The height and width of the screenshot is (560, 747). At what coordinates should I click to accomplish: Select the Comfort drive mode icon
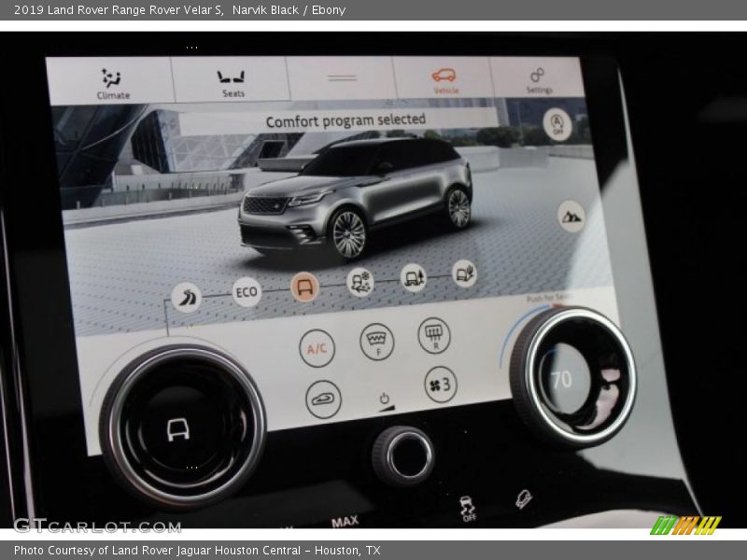coord(304,287)
